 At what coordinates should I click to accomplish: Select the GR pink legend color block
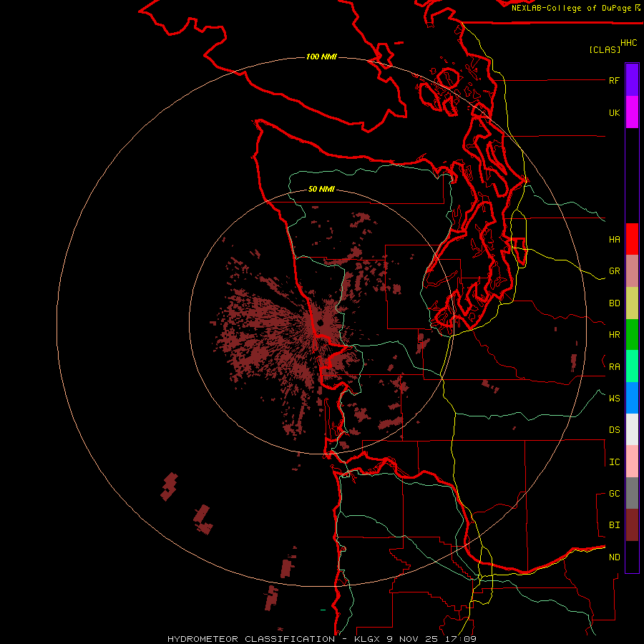click(x=632, y=271)
